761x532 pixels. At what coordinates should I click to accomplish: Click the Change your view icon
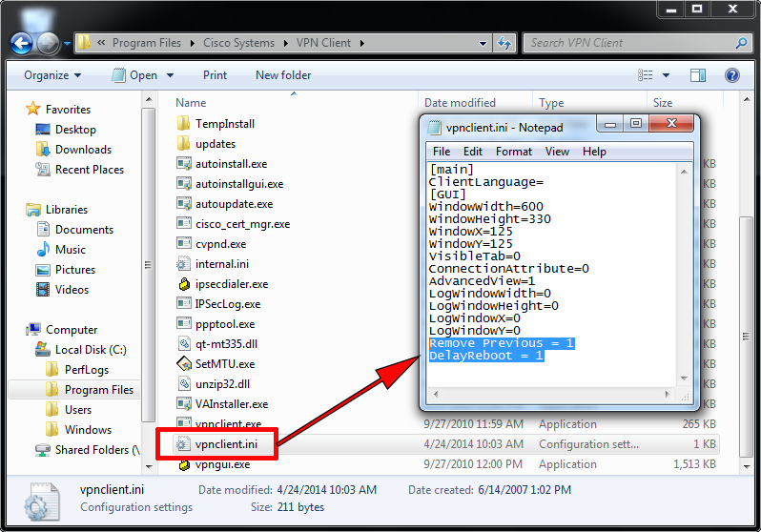(x=646, y=75)
